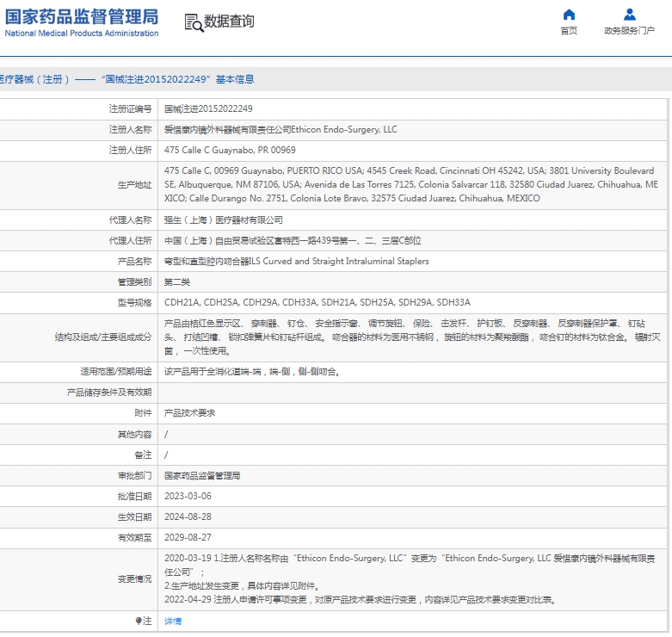Click the 型号规格 row label

point(134,303)
